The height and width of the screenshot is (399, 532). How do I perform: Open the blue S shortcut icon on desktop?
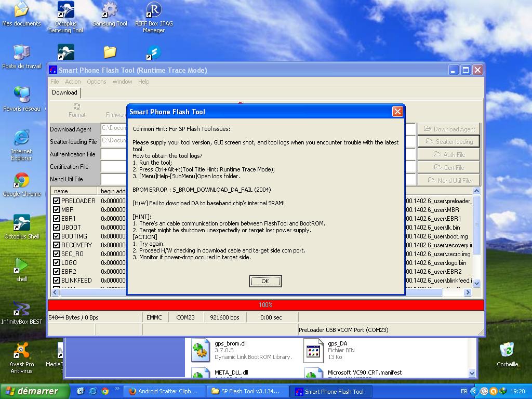coord(154,52)
